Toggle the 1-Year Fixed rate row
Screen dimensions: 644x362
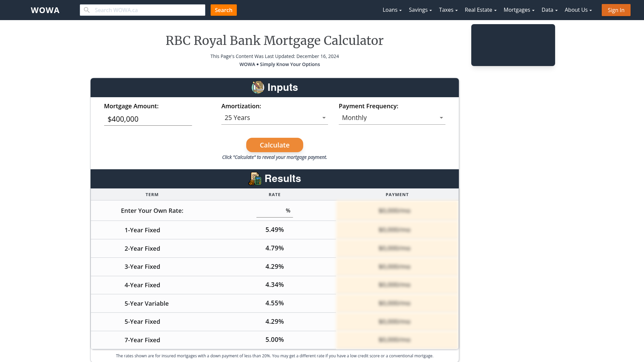pyautogui.click(x=275, y=229)
